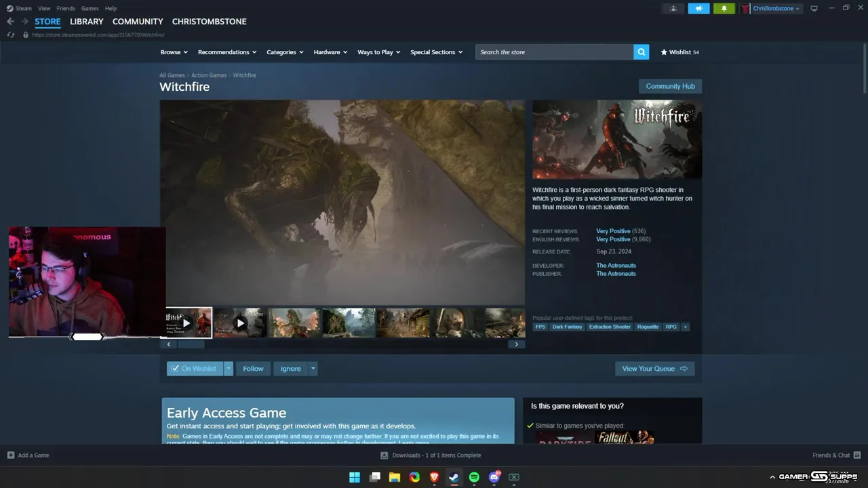868x488 pixels.
Task: Click View Your Queue button
Action: point(654,369)
